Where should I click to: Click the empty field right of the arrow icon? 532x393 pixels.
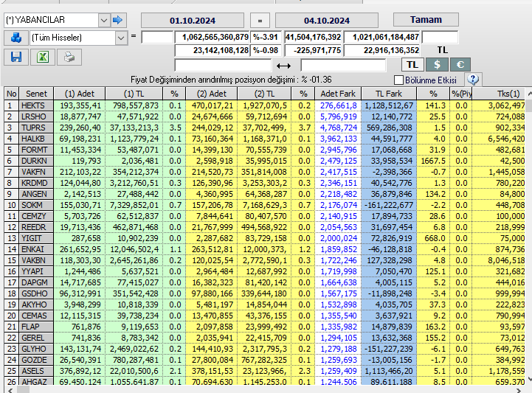(343, 65)
